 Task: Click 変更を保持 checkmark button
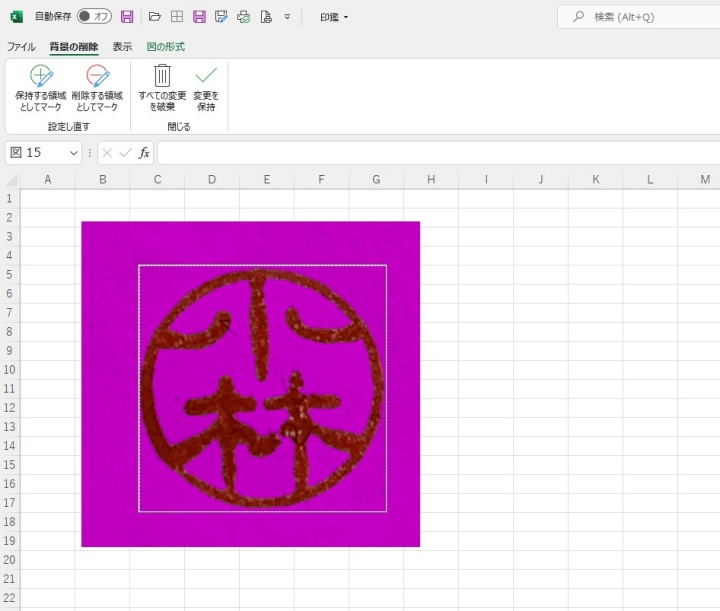point(206,88)
